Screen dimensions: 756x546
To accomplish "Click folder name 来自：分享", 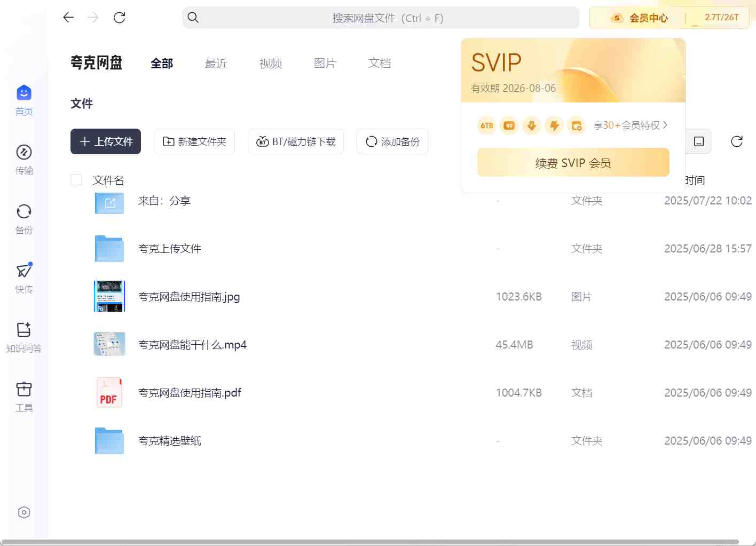I will click(x=164, y=201).
